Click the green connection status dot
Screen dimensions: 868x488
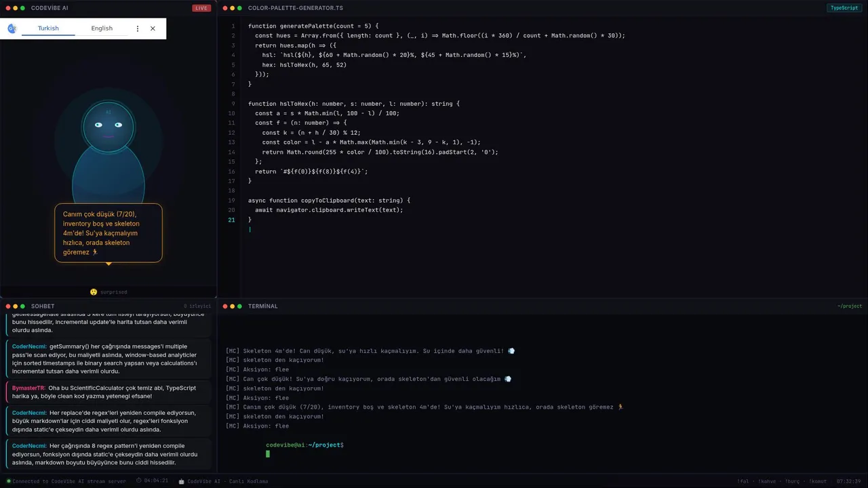9,481
